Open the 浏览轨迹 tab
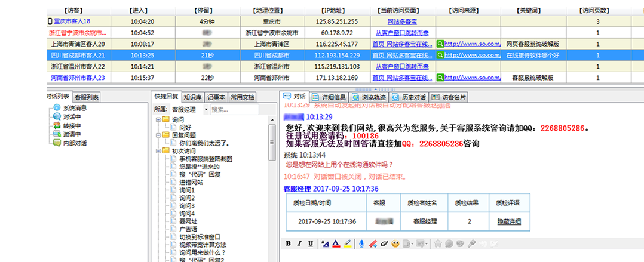The image size is (644, 262). click(x=373, y=97)
